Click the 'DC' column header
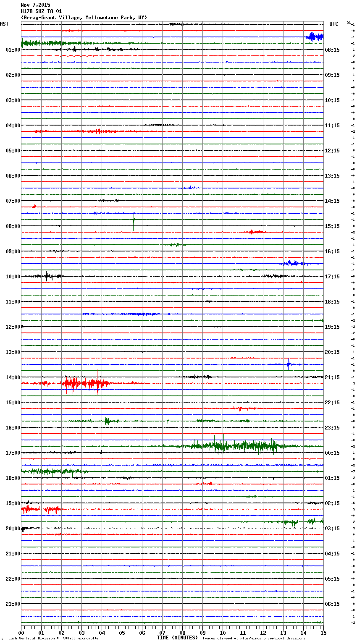Image resolution: width=357 pixels, height=644 pixels. pyautogui.click(x=349, y=23)
